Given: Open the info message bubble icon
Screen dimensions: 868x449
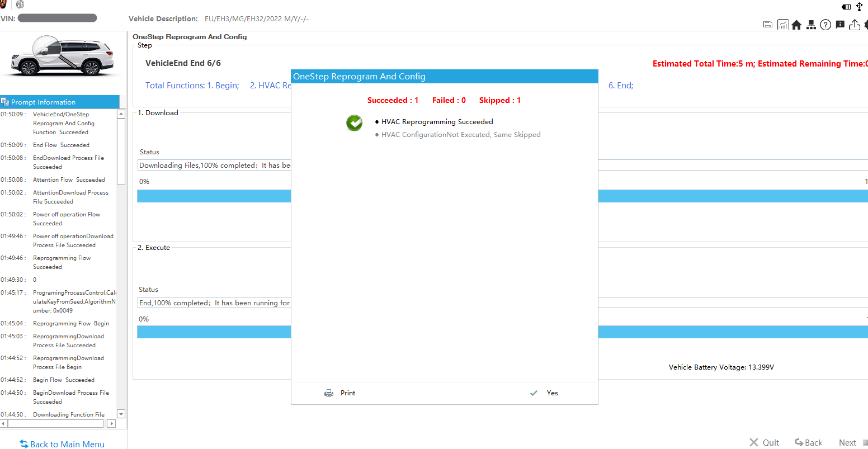Looking at the screenshot, I should coord(840,25).
